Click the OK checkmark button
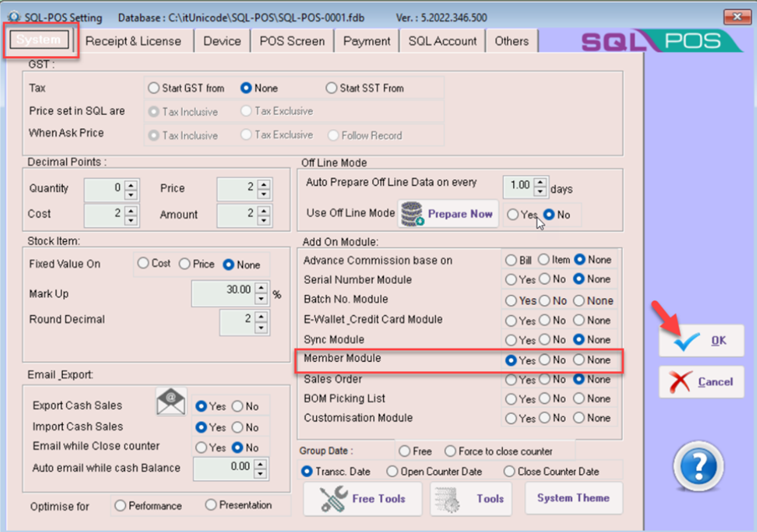Viewport: 757px width, 532px height. pyautogui.click(x=701, y=340)
